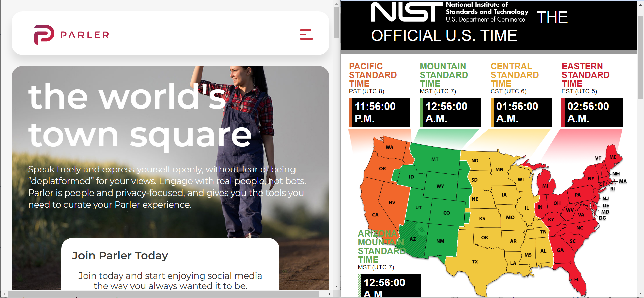Click the "MST (UTC-7)" label under Arizona
Image resolution: width=644 pixels, height=298 pixels.
coord(376,267)
